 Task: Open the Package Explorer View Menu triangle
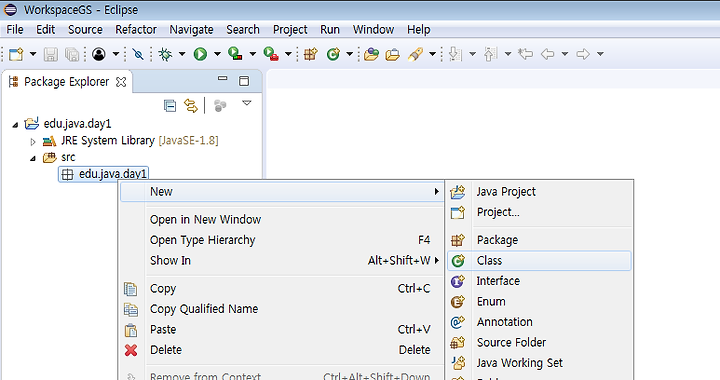[x=247, y=103]
